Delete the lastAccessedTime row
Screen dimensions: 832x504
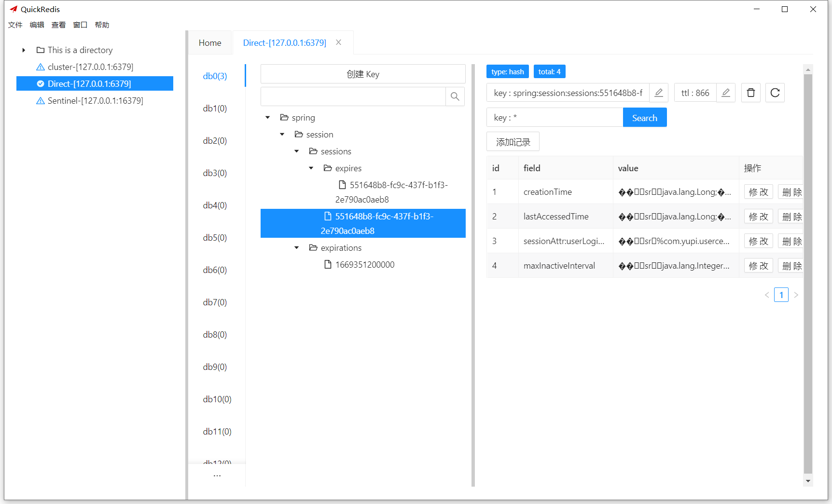point(791,217)
